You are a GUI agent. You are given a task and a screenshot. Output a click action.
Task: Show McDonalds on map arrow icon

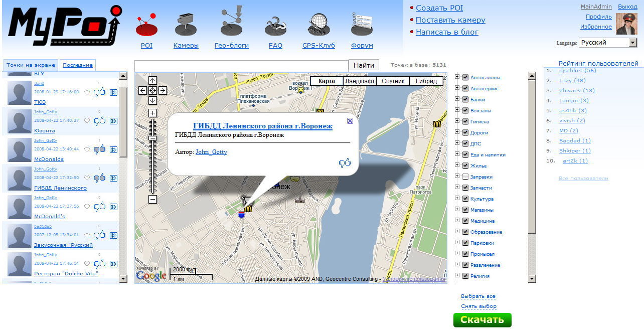click(x=113, y=149)
